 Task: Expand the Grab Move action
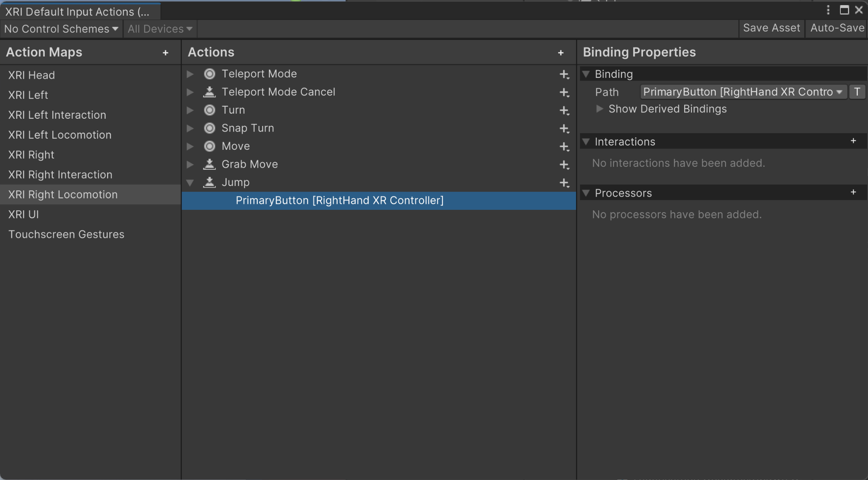[x=190, y=164]
